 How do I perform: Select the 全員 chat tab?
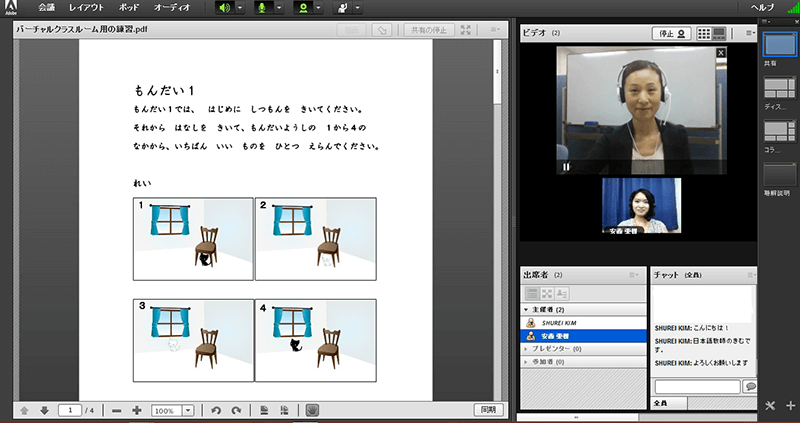coord(666,402)
